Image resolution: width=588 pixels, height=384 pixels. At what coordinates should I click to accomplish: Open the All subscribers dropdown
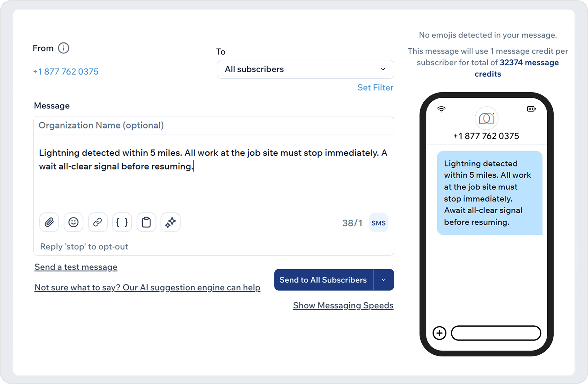click(305, 69)
